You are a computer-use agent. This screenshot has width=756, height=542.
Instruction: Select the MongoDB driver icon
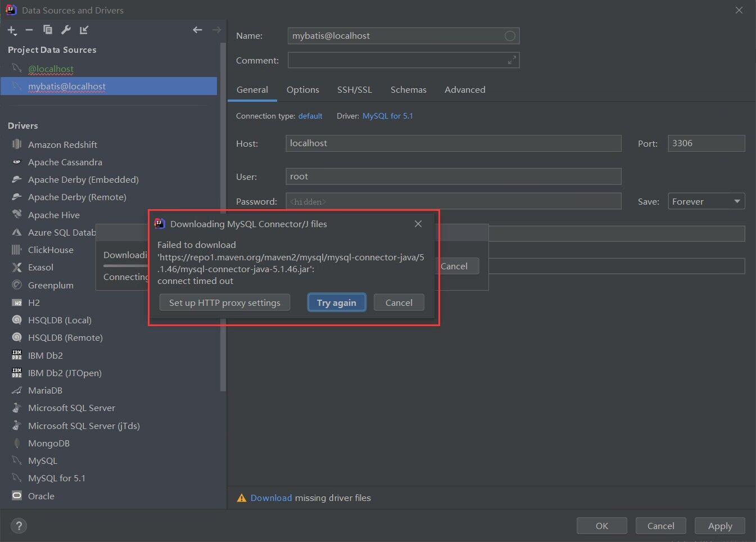coord(17,443)
